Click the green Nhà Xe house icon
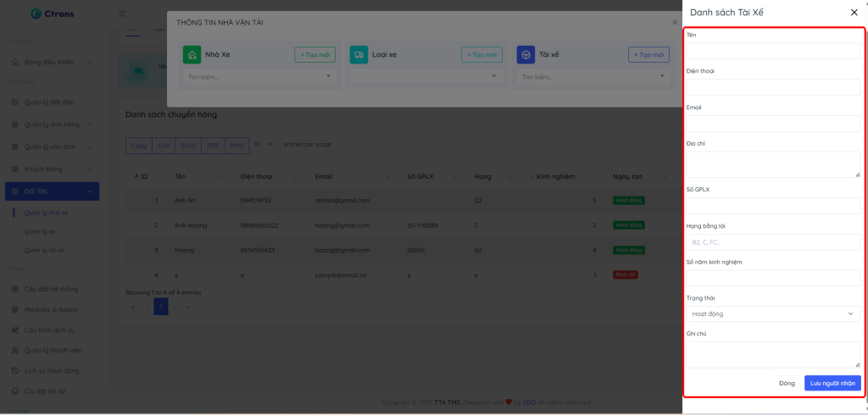The width and height of the screenshot is (868, 415). tap(192, 55)
